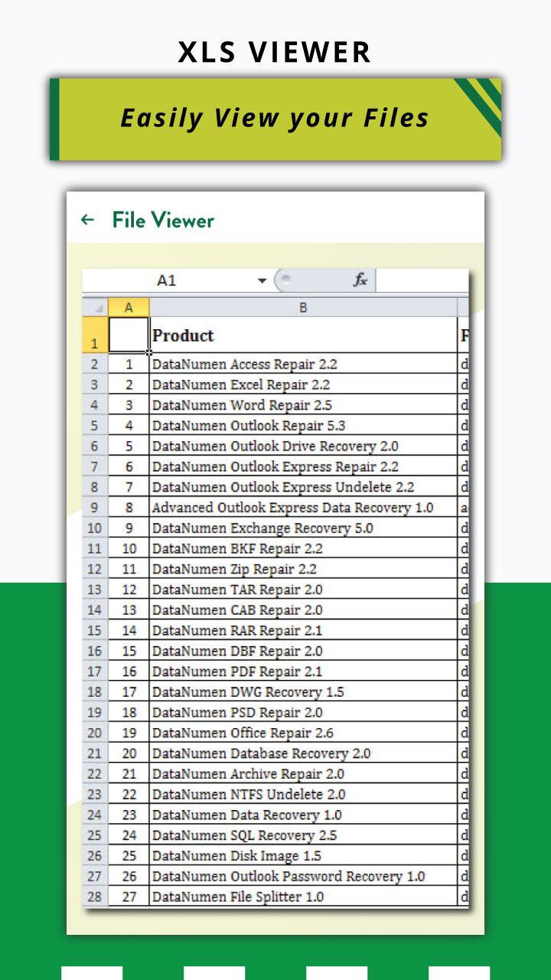The width and height of the screenshot is (551, 980).
Task: Click cell Advanced Outlook Express Data Recovery 1.0
Action: (x=303, y=508)
